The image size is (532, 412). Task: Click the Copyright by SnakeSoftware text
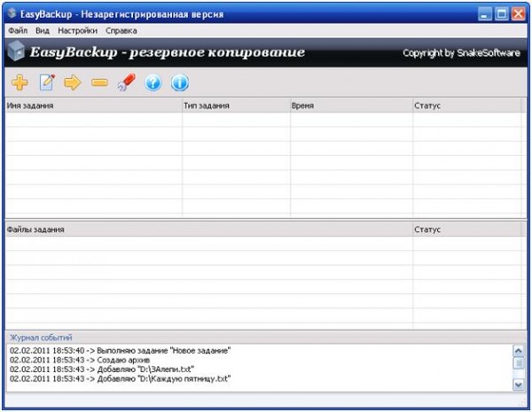pyautogui.click(x=461, y=53)
